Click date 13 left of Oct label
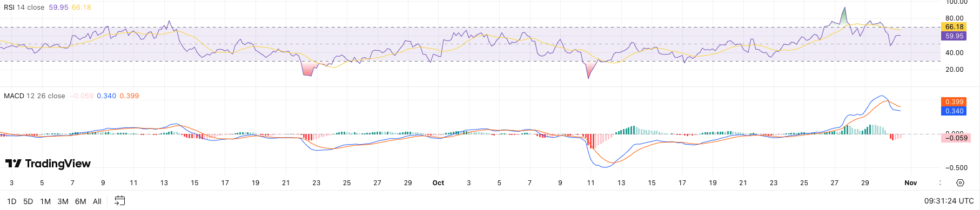980x210 pixels. coord(164,183)
